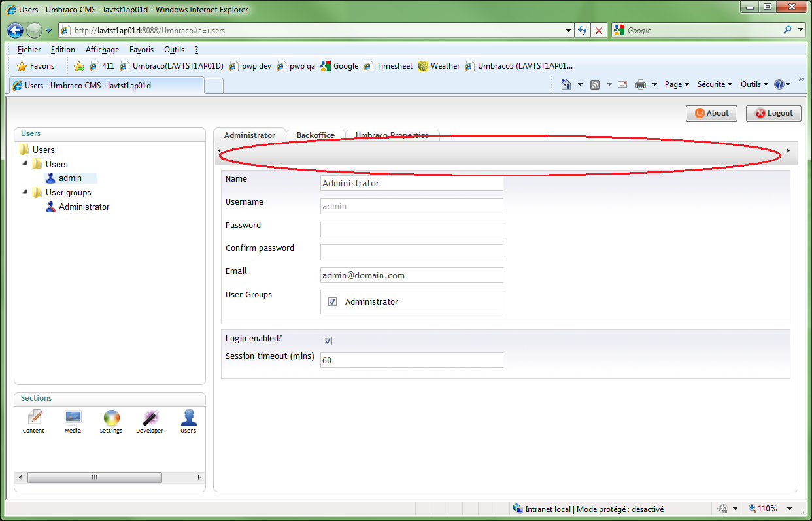
Task: Click the RSS feeds icon
Action: [x=595, y=84]
